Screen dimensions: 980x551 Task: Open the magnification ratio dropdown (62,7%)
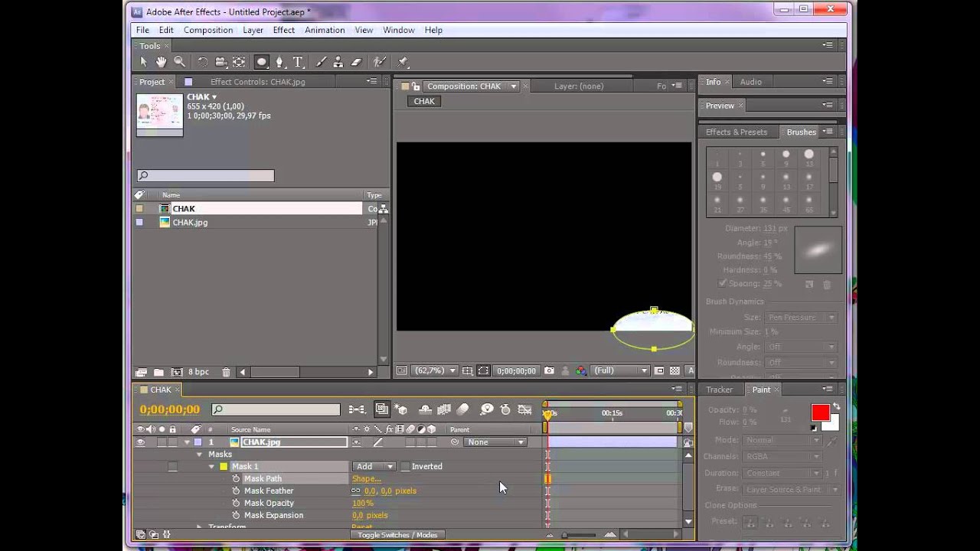click(x=435, y=371)
